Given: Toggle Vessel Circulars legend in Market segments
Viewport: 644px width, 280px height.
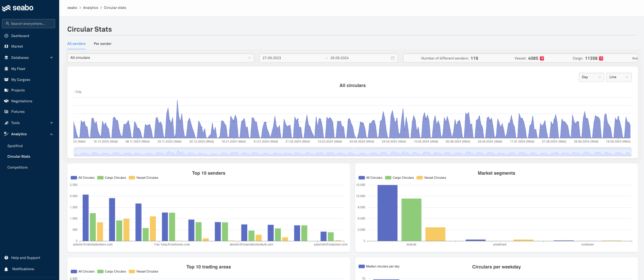Looking at the screenshot, I should click(x=431, y=178).
